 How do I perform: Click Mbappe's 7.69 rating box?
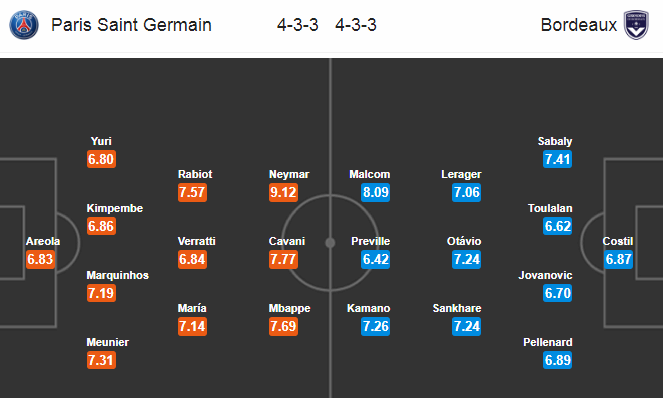pos(283,326)
